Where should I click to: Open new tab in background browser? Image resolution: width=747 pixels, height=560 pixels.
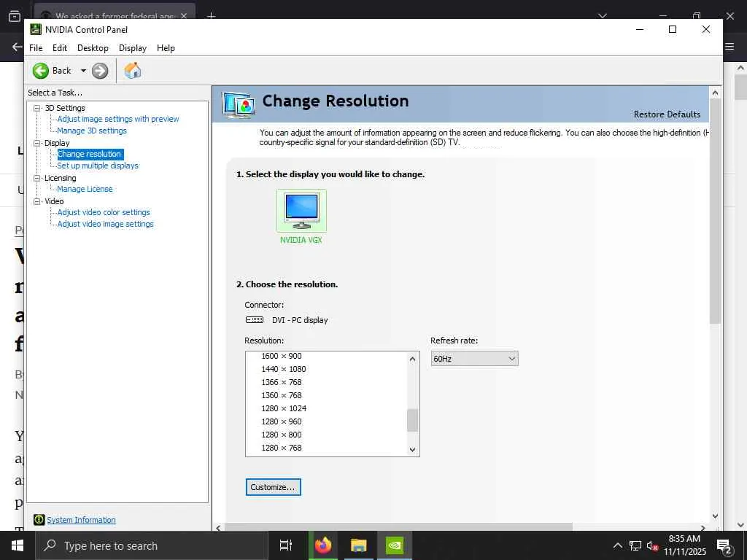(x=211, y=16)
